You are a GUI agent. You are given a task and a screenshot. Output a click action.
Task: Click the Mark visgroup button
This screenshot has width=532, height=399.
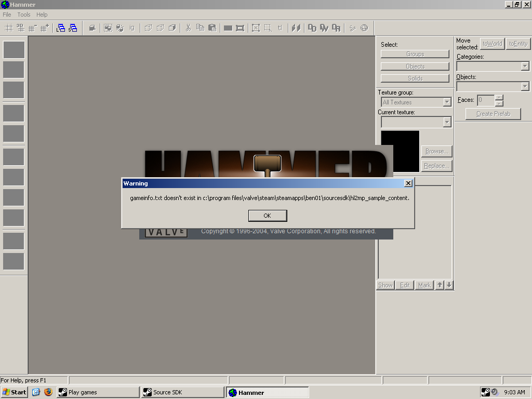424,285
